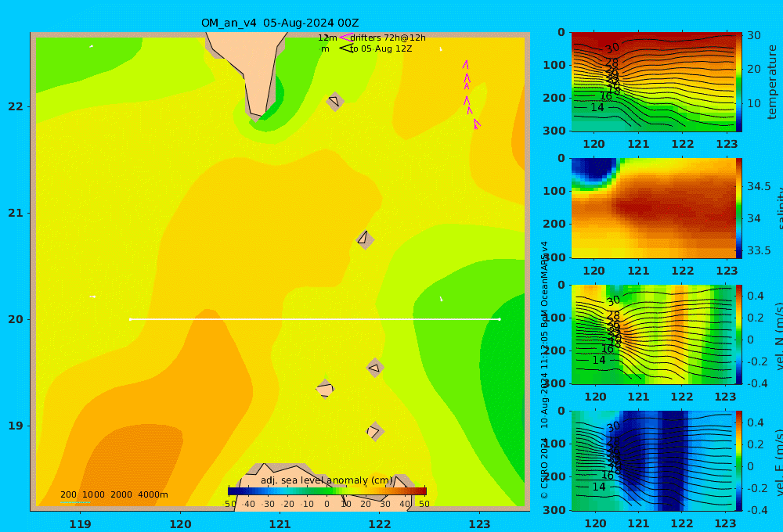
Task: Click the island marker near 19.3N 121.5E
Action: (325, 389)
